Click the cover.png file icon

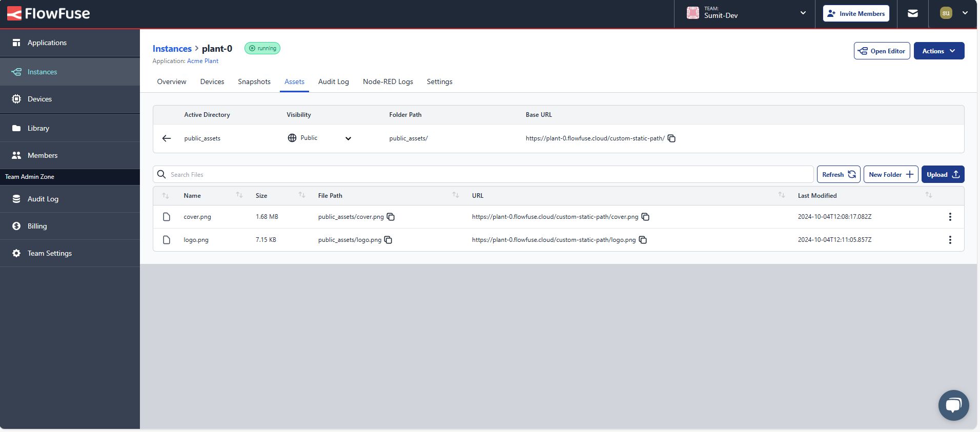coord(167,217)
